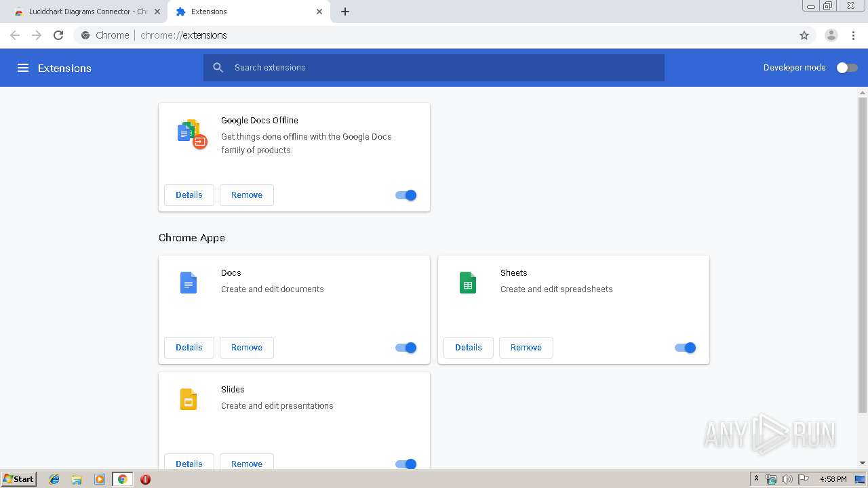Click the Chrome taskbar icon
The width and height of the screenshot is (868, 488).
click(123, 479)
